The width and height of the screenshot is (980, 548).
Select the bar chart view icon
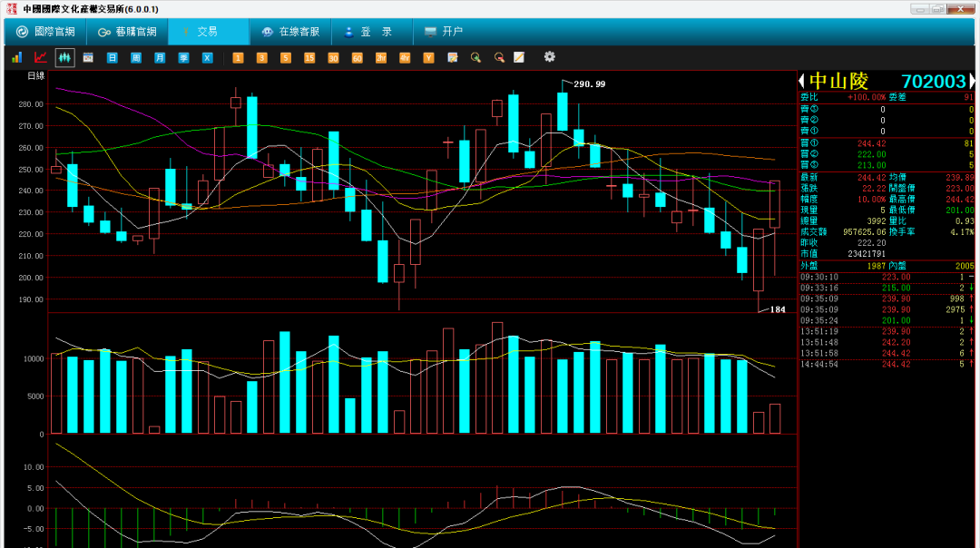[x=17, y=57]
